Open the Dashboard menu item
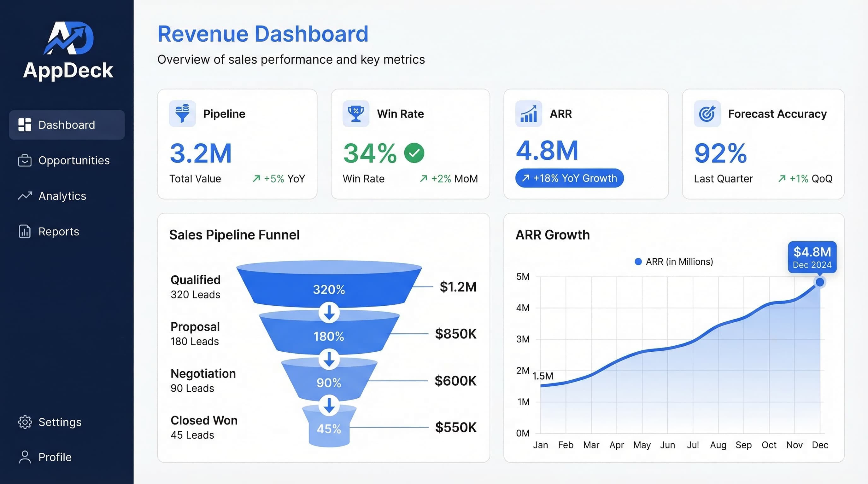Viewport: 868px width, 484px height. pos(67,125)
